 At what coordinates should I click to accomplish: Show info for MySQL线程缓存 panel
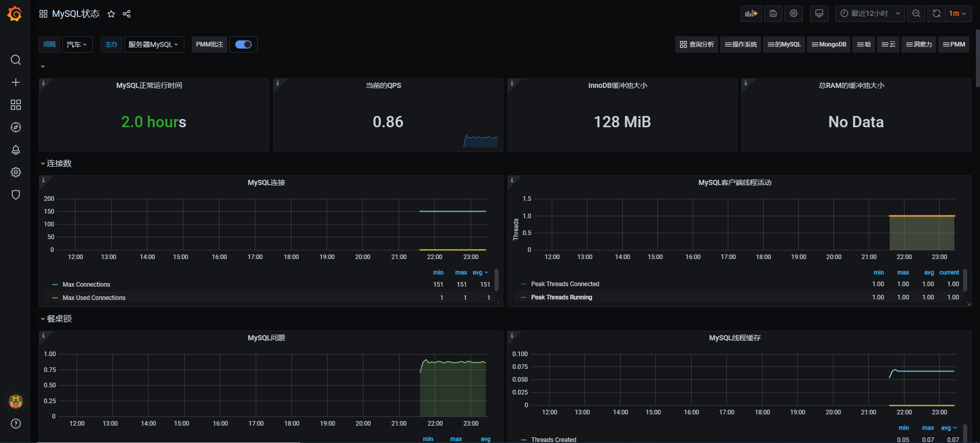tap(512, 335)
